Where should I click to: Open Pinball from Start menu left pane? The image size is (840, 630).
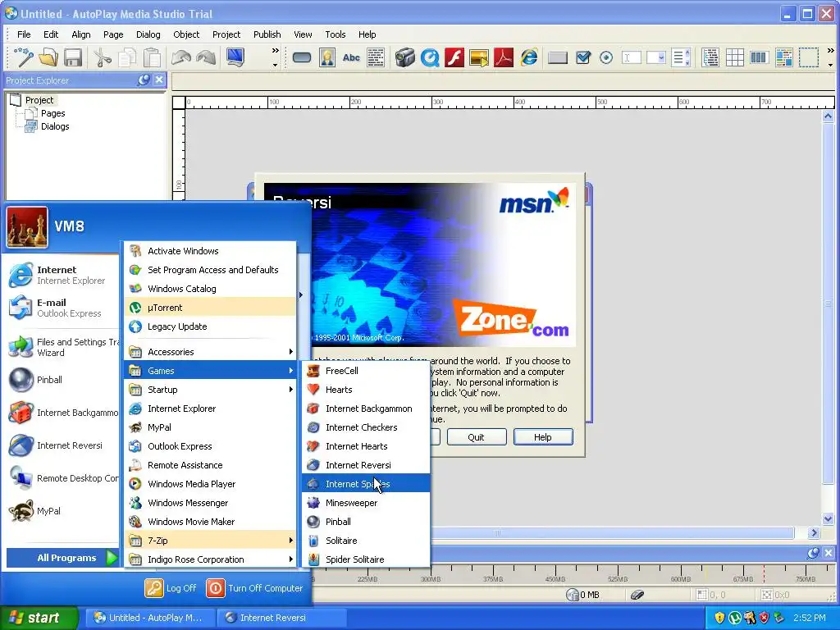coord(61,380)
